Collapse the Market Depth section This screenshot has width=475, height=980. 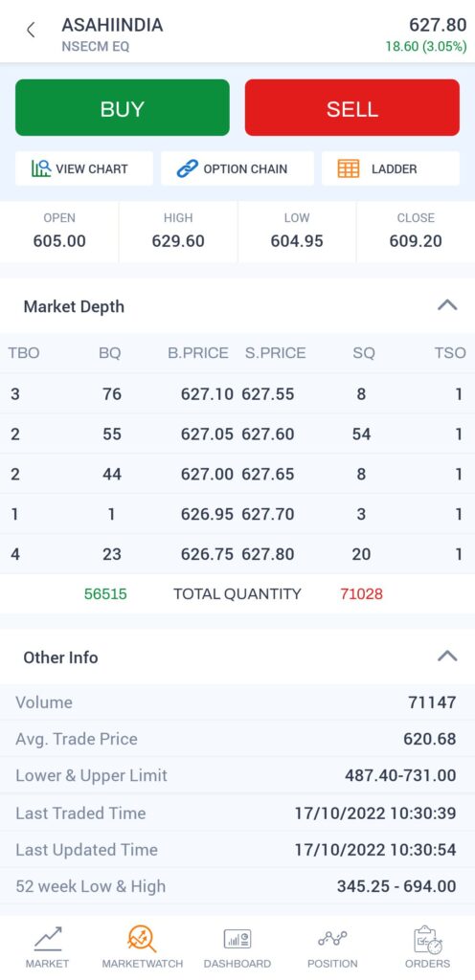(x=447, y=305)
